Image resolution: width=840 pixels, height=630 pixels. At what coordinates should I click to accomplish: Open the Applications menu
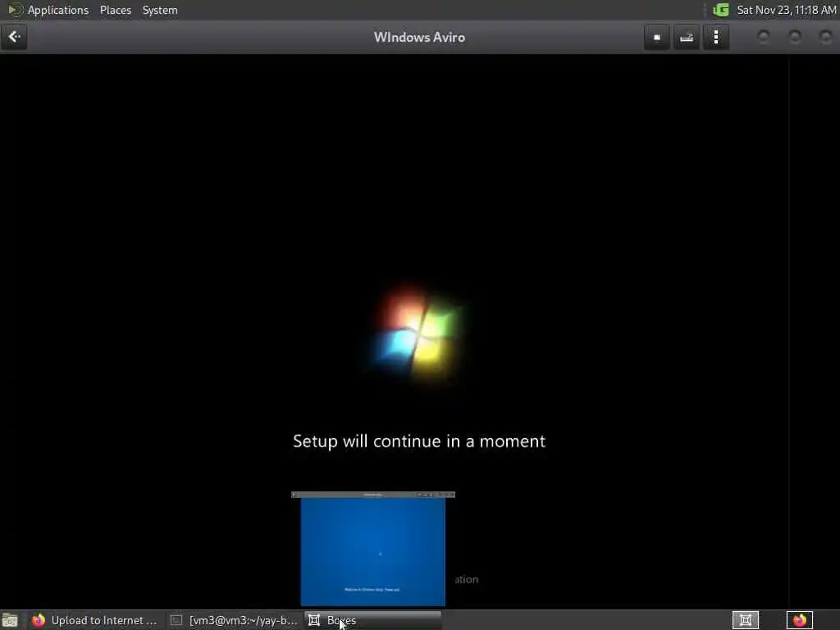[x=58, y=10]
